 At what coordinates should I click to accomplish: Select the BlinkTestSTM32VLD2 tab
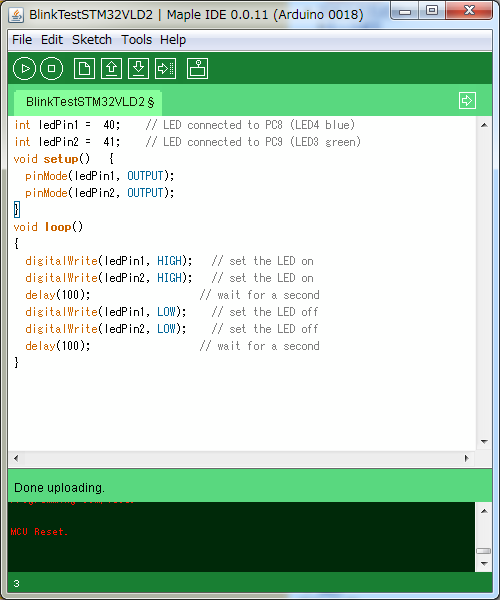click(x=88, y=102)
